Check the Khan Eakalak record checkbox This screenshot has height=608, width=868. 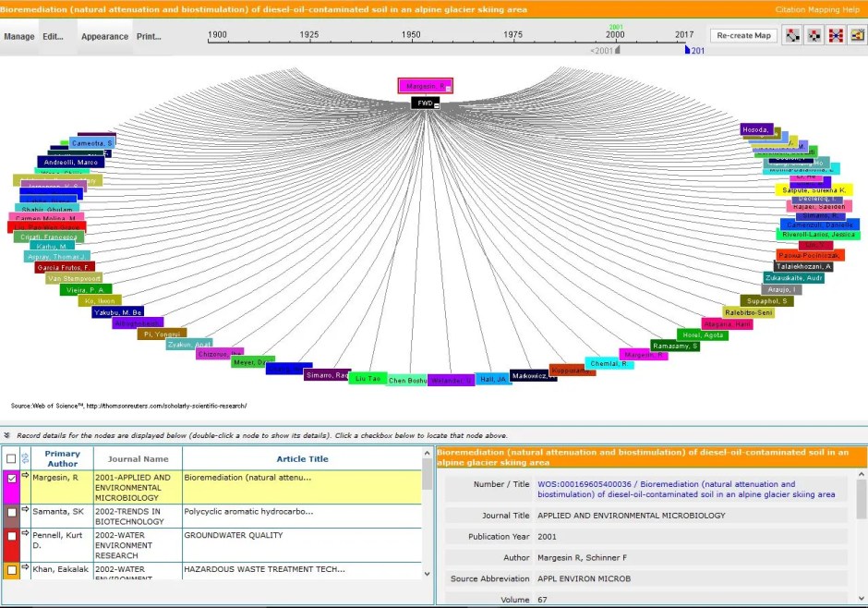[x=12, y=568]
